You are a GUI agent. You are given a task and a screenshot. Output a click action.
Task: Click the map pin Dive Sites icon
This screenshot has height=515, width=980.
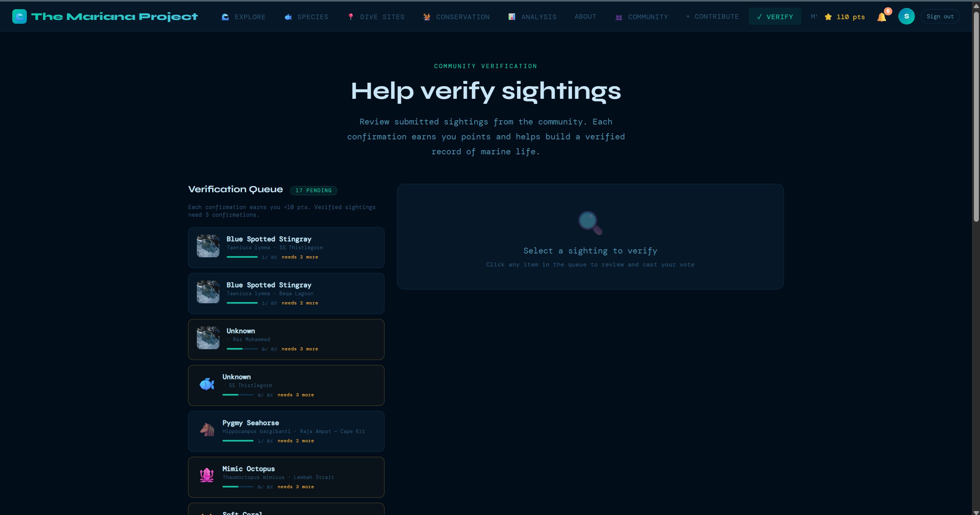[x=351, y=17]
